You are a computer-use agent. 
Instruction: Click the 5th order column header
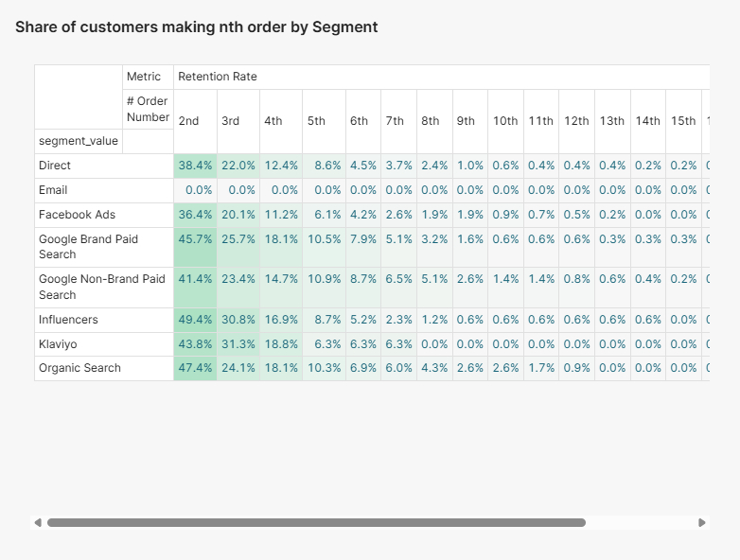[316, 121]
